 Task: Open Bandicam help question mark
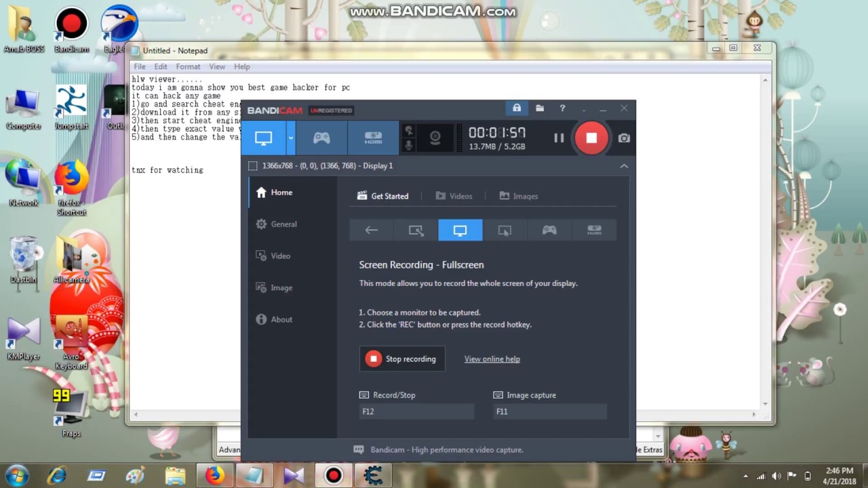[562, 108]
